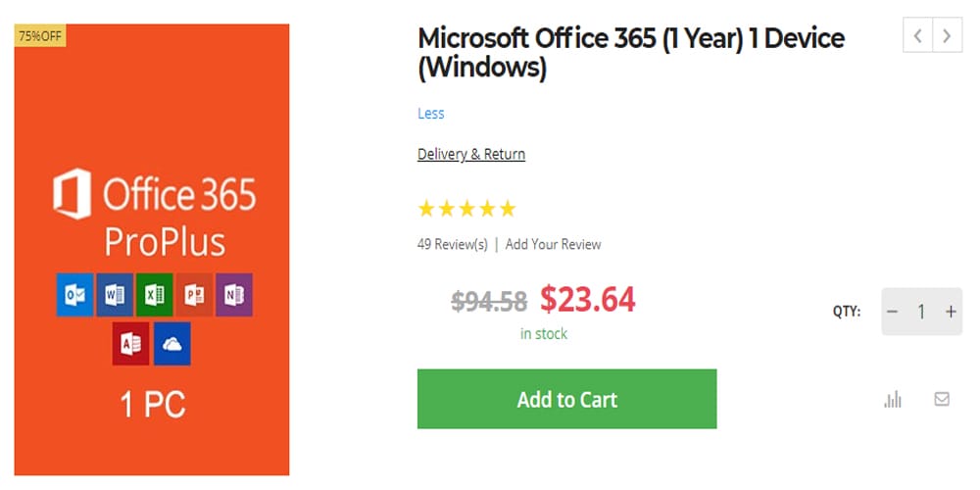
Task: Open Add Your Review link
Action: pos(554,244)
